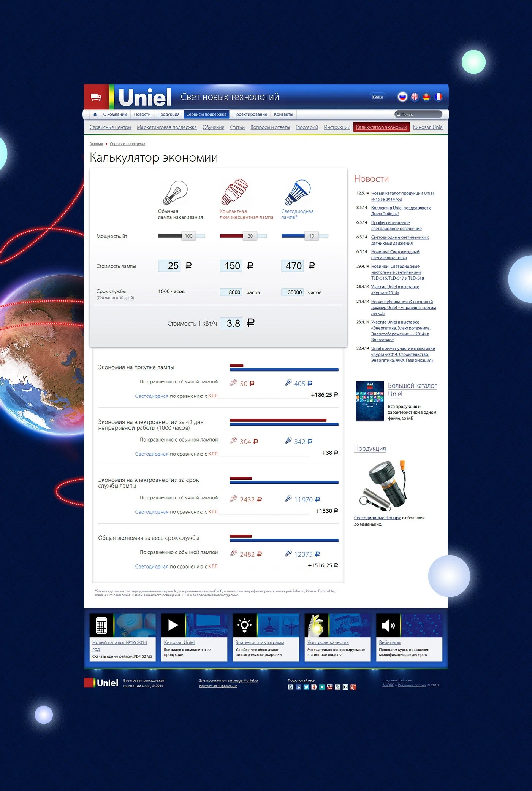Click the LED lamp cost field 470
The height and width of the screenshot is (791, 532).
tap(293, 266)
